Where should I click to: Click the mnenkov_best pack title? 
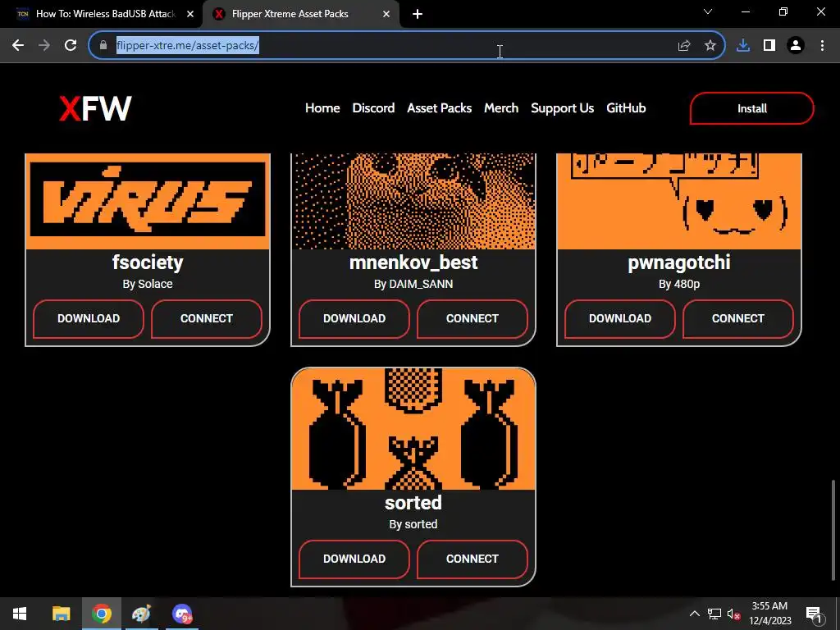coord(413,262)
